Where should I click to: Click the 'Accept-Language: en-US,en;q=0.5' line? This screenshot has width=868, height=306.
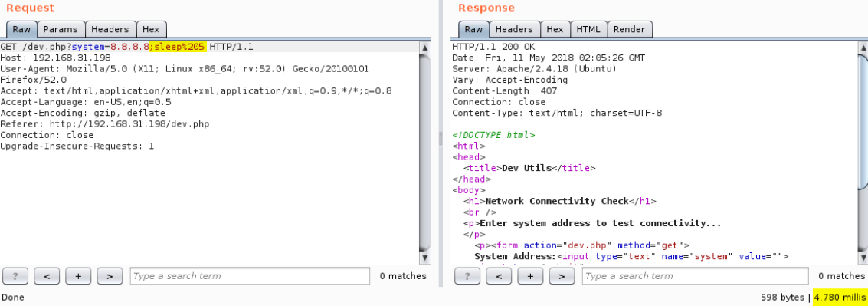pos(85,102)
